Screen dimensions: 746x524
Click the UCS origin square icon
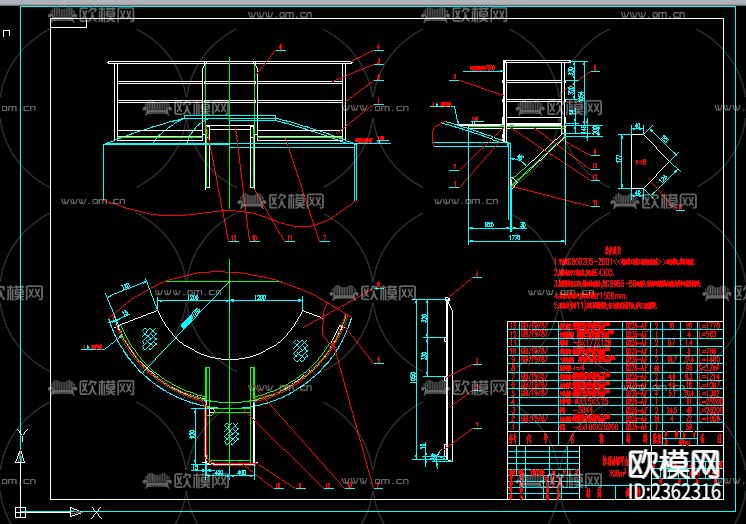[x=20, y=512]
